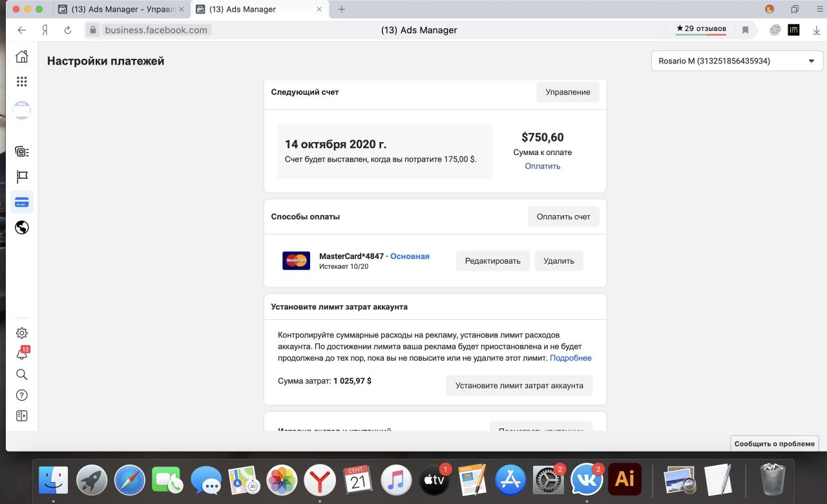The image size is (827, 504).
Task: Select the billing card icon in sidebar
Action: (21, 202)
